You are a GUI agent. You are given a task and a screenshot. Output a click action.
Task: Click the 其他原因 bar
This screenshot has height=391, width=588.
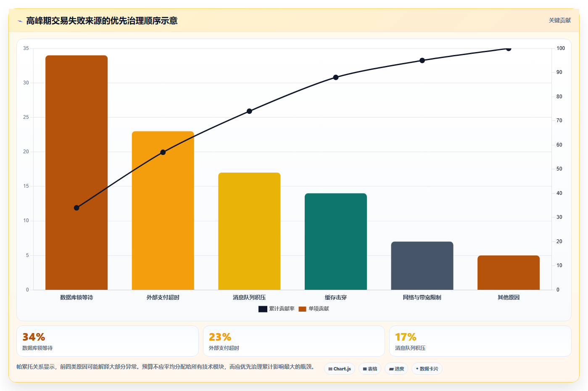click(x=509, y=273)
